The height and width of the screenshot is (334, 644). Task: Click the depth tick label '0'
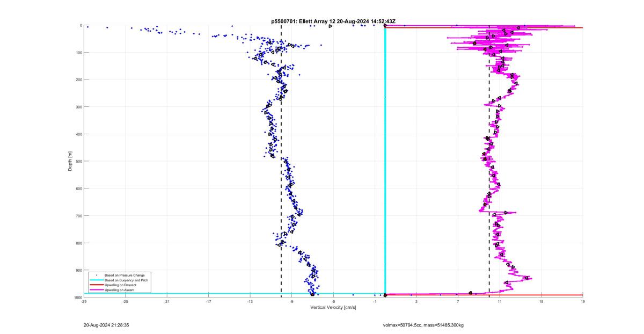click(x=80, y=25)
